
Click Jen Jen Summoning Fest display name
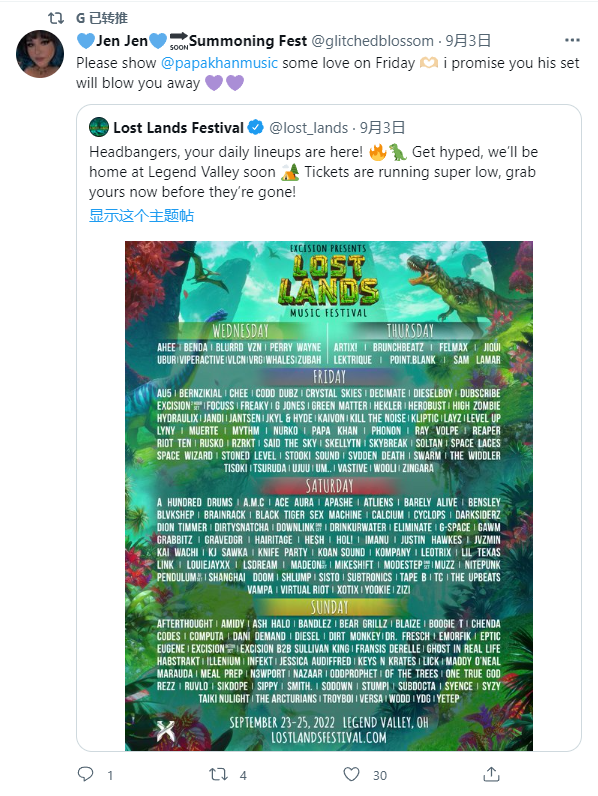192,41
